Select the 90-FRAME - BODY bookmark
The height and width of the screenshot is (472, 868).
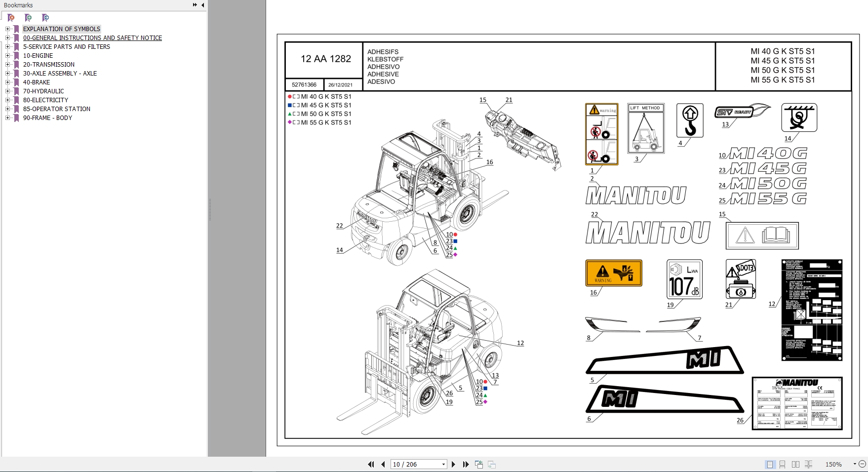click(x=47, y=118)
